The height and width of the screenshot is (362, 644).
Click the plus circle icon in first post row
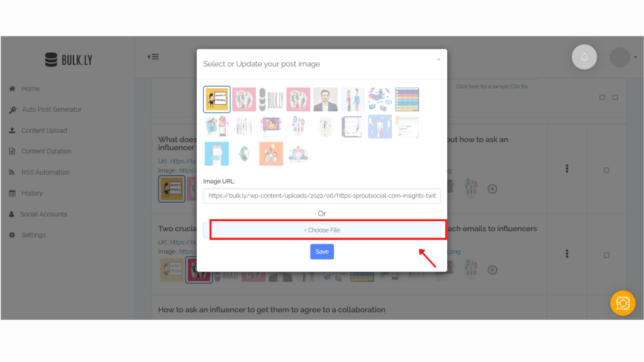tap(492, 189)
